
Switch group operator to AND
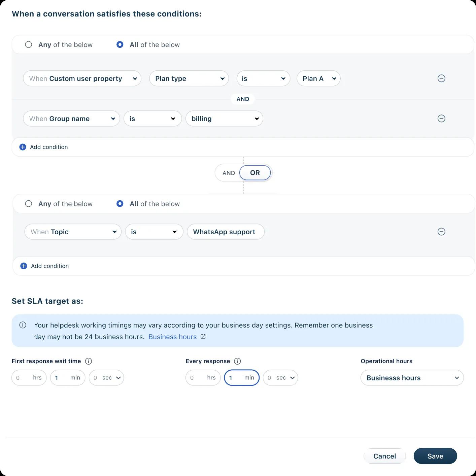coord(229,173)
